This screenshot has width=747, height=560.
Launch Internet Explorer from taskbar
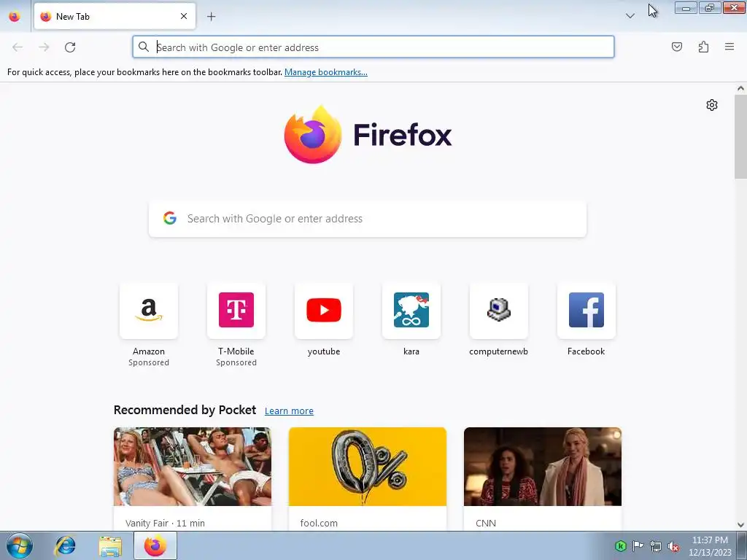(x=65, y=545)
